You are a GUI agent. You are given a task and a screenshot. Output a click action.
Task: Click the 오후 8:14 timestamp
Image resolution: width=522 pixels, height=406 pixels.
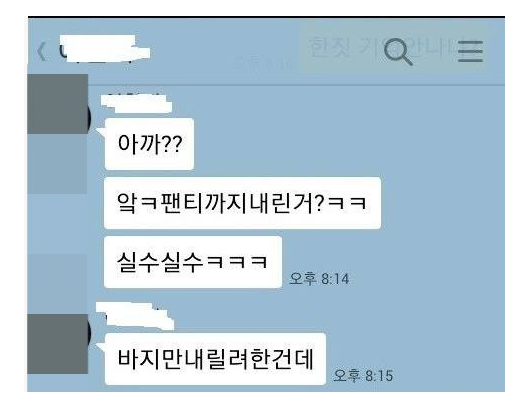(319, 279)
